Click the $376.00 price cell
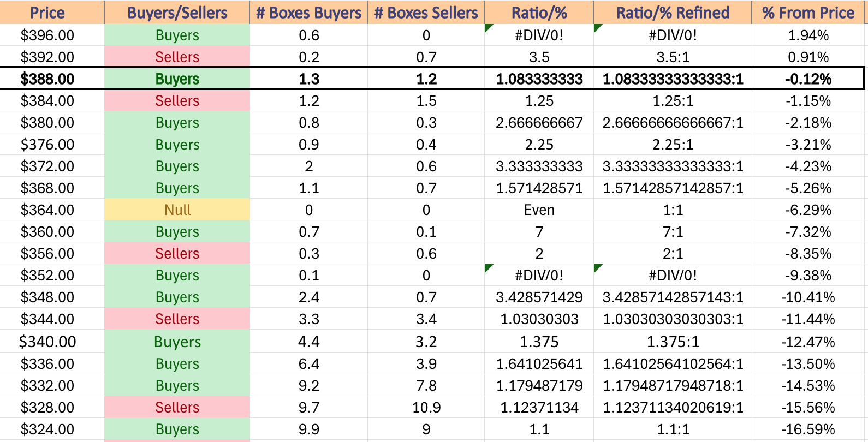The width and height of the screenshot is (868, 442). pyautogui.click(x=52, y=145)
